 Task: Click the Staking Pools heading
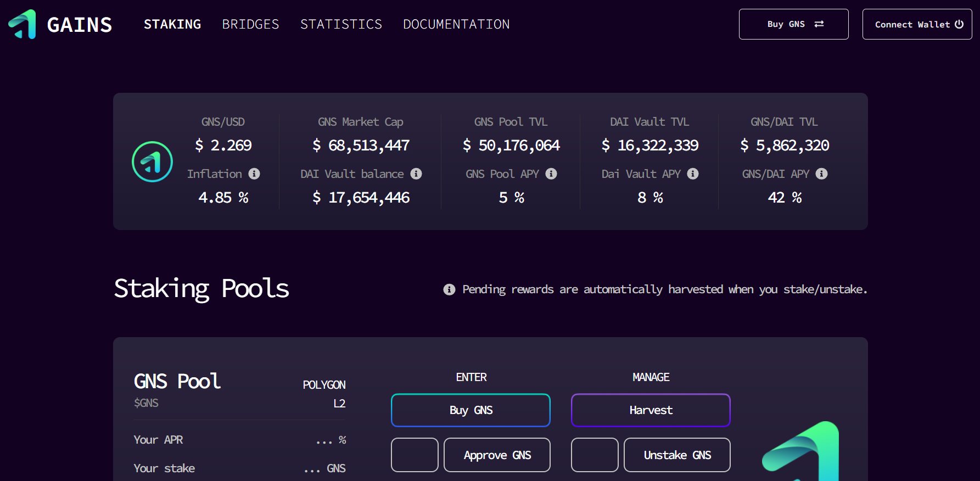tap(201, 289)
